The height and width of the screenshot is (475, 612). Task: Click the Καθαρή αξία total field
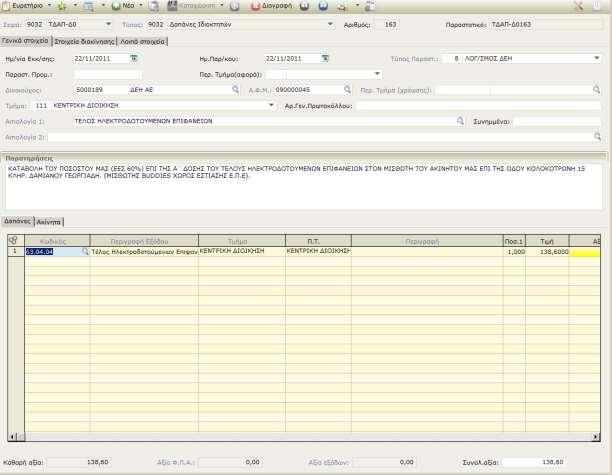pyautogui.click(x=80, y=463)
